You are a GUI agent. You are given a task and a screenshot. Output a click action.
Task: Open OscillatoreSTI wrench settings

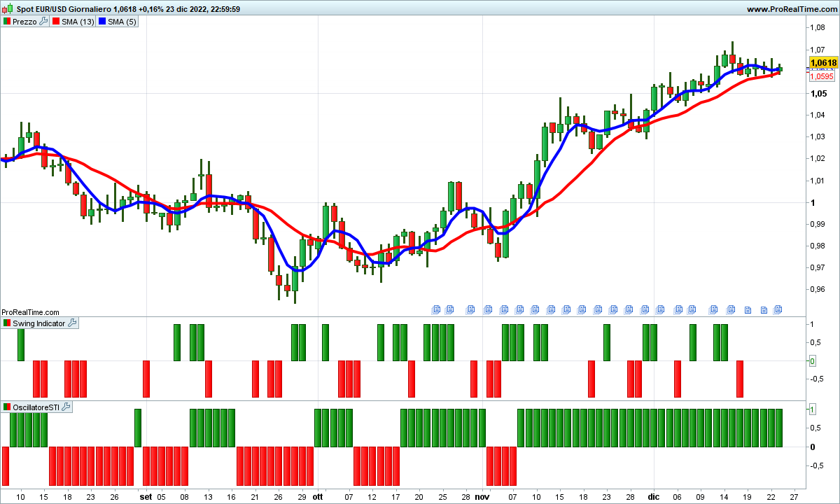(66, 407)
